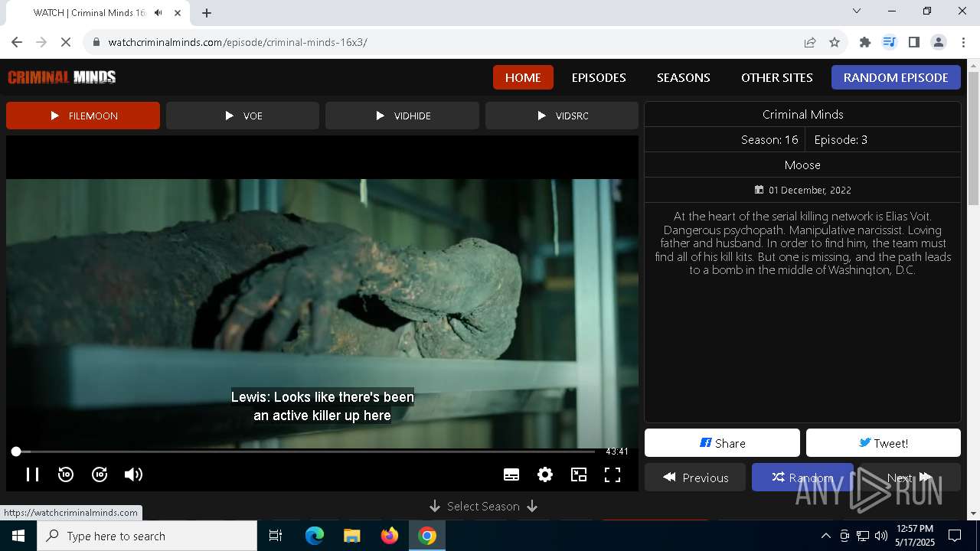Tweet this episode
Viewport: 980px width, 551px height.
click(x=884, y=443)
